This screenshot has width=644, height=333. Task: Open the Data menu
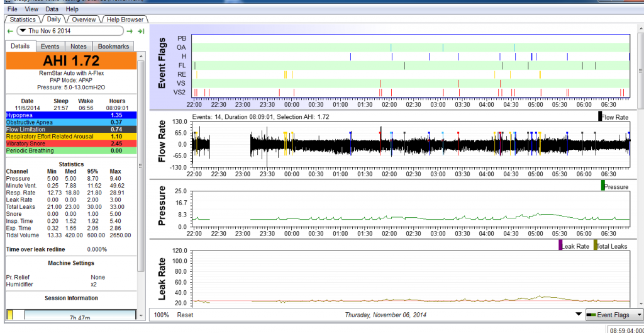[x=52, y=9]
